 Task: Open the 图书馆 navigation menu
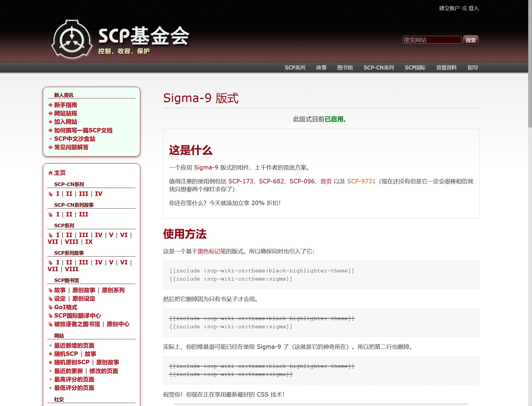click(345, 68)
